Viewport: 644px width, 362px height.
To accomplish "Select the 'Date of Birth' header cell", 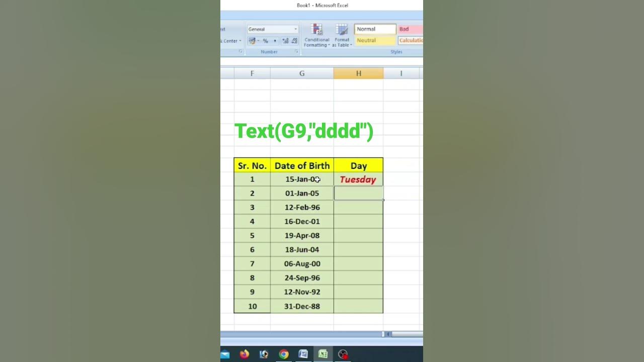I will (x=302, y=165).
